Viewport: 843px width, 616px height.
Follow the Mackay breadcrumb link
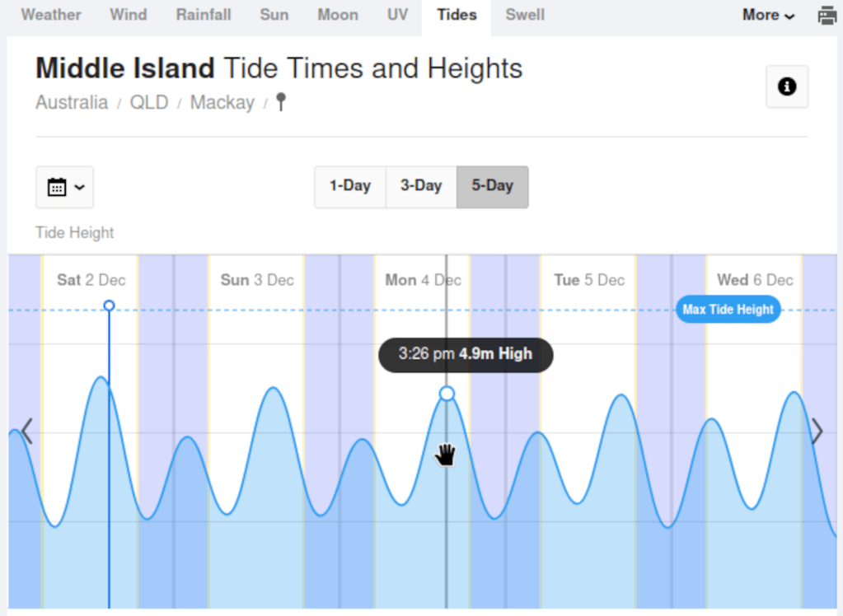(222, 102)
